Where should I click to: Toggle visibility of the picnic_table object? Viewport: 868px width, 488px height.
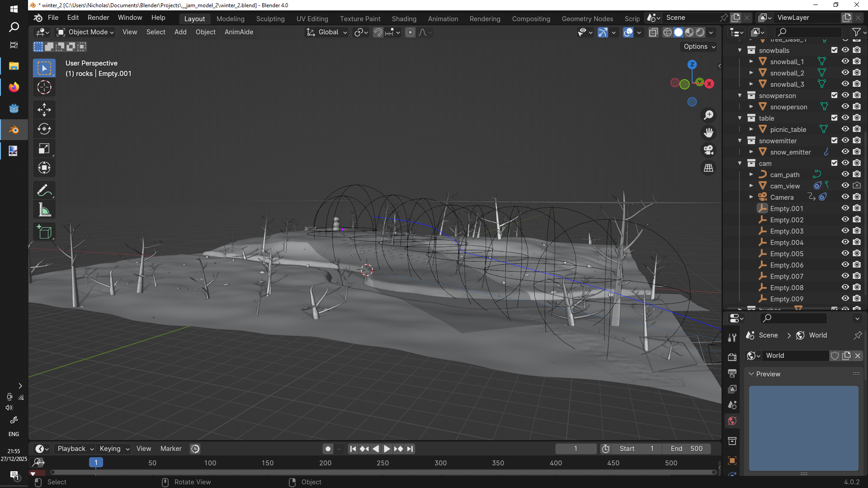tap(845, 129)
